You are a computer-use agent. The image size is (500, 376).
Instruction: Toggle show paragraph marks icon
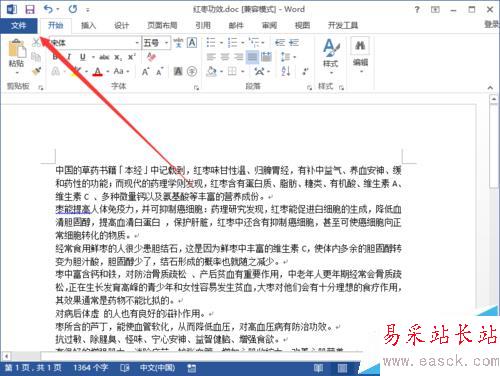305,71
